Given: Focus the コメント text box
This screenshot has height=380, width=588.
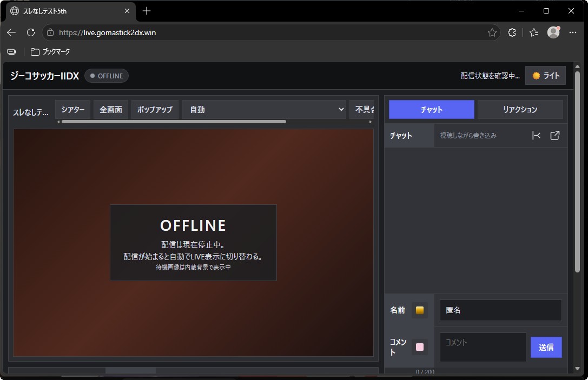Looking at the screenshot, I should [483, 347].
